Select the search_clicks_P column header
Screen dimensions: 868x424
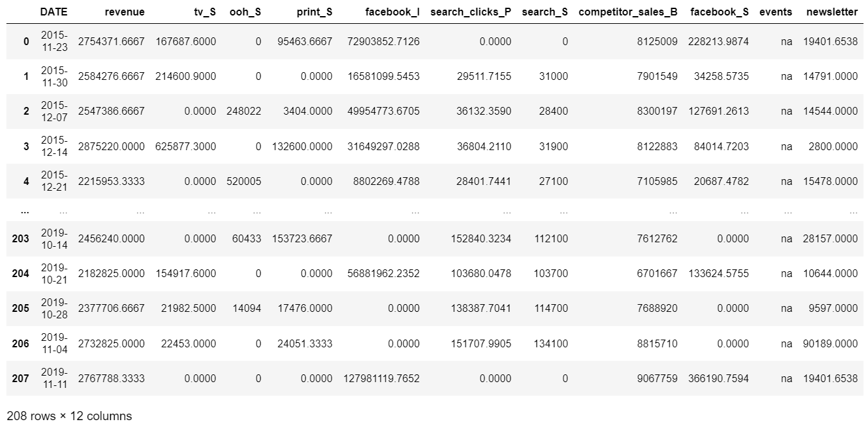pos(471,12)
